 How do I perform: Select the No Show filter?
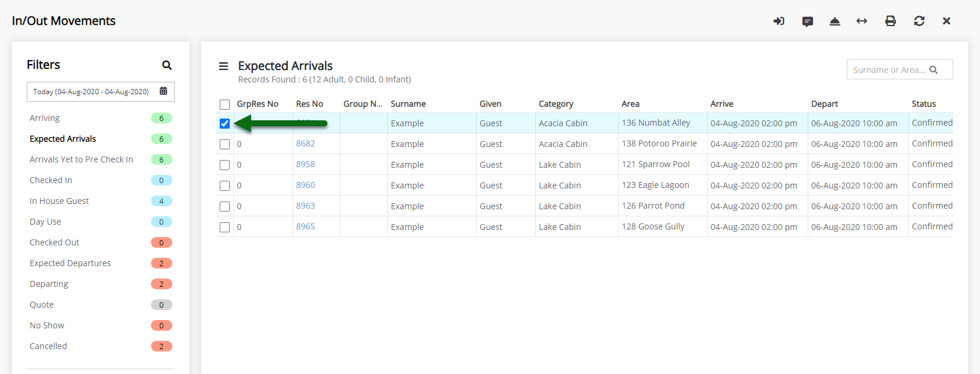(x=47, y=325)
